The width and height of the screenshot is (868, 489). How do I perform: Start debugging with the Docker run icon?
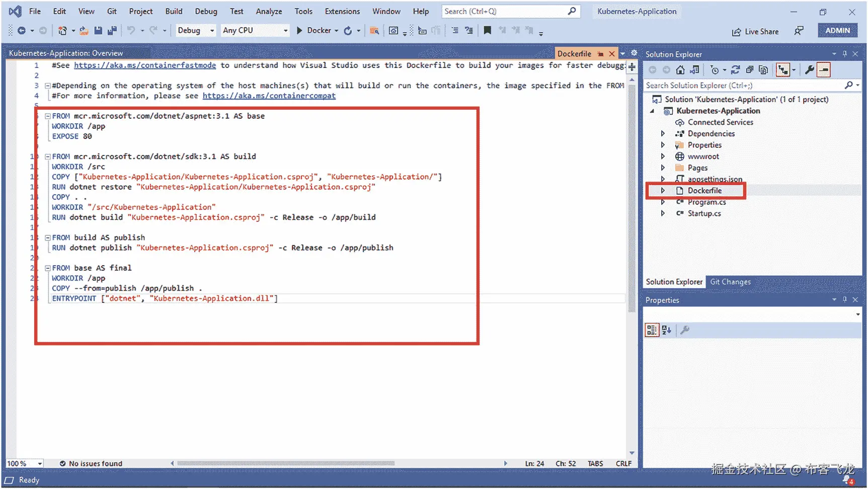pos(299,30)
